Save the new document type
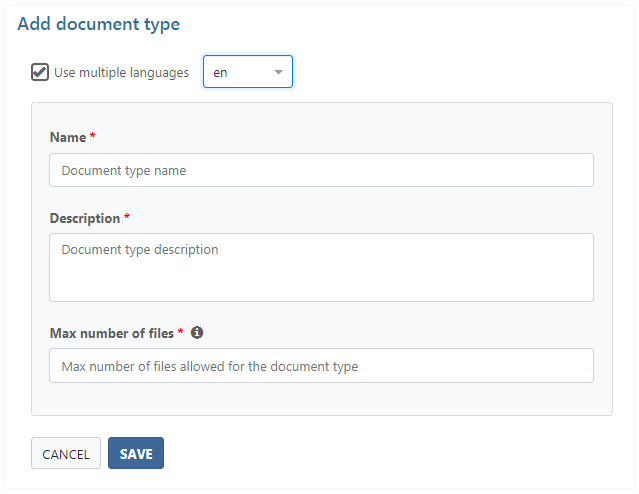The height and width of the screenshot is (494, 639). (x=136, y=454)
